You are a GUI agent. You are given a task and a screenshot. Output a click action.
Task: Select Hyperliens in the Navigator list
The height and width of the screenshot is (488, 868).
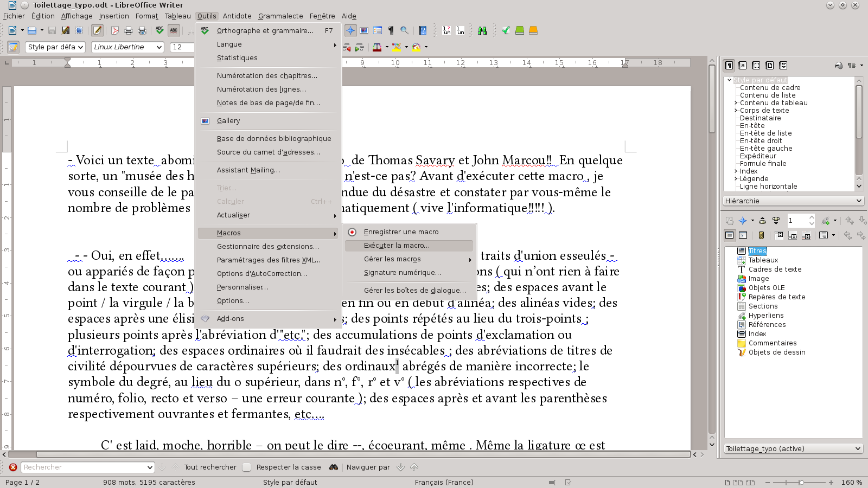pyautogui.click(x=766, y=316)
